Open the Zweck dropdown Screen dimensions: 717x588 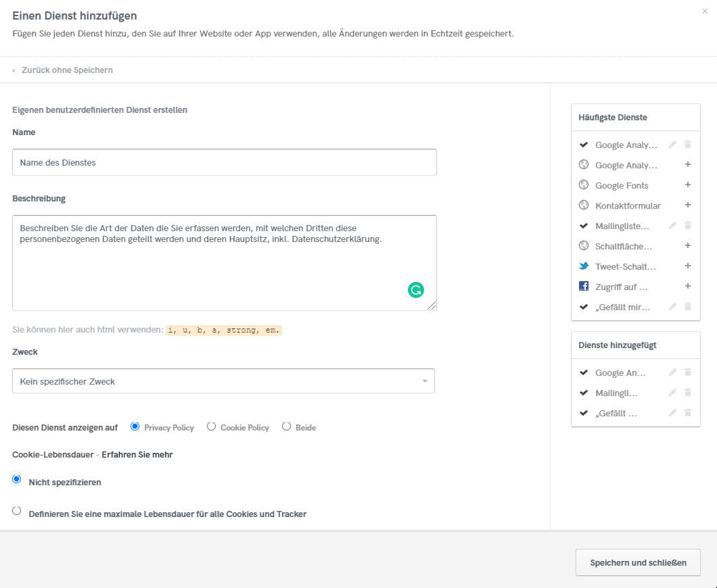[223, 381]
